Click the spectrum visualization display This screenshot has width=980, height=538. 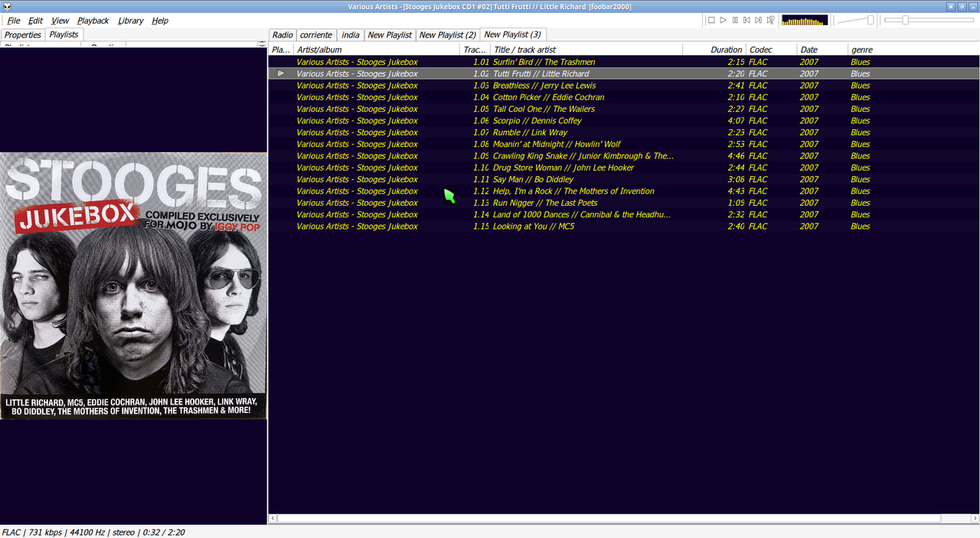(x=805, y=20)
